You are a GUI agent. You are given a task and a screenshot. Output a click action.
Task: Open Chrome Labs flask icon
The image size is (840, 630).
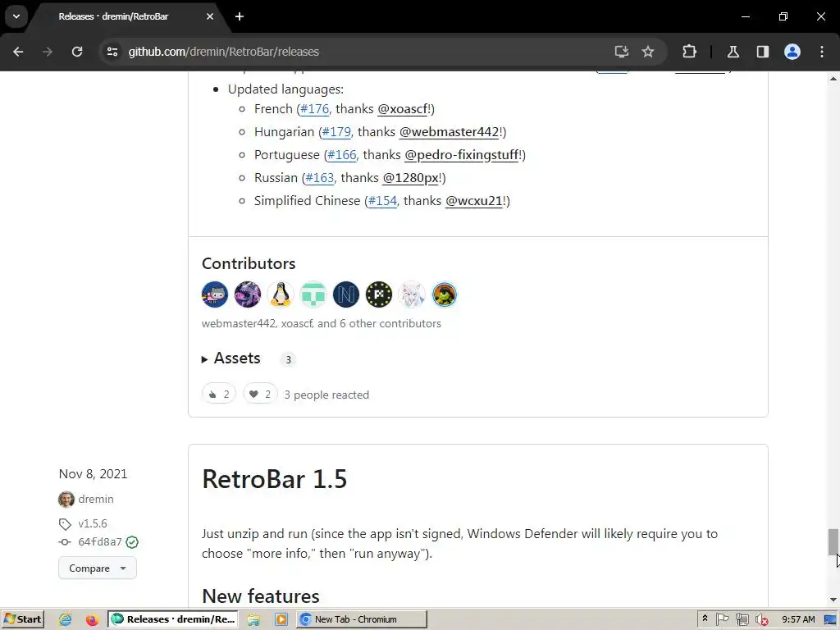[733, 52]
